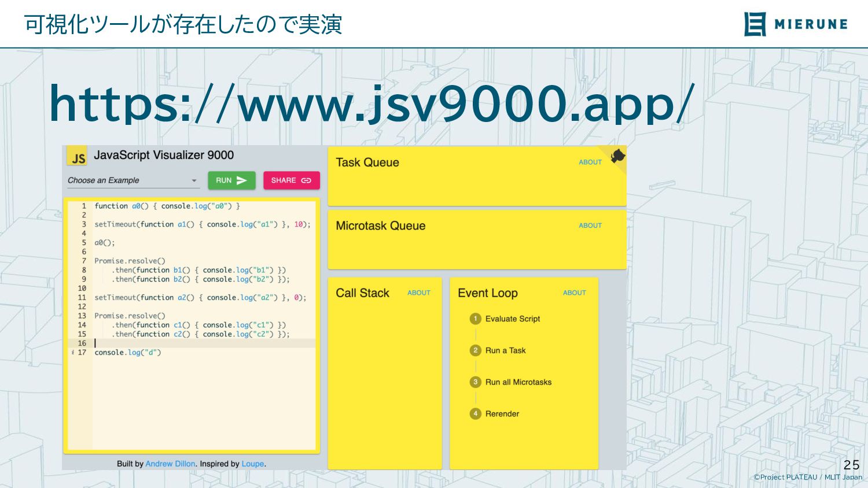This screenshot has width=868, height=488.
Task: Open ABOUT for Task Queue
Action: [x=590, y=162]
